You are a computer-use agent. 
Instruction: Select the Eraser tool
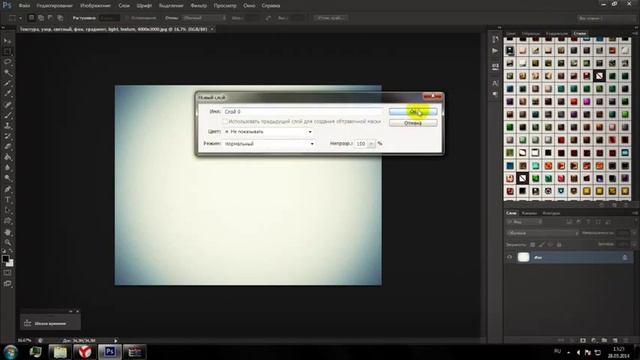click(7, 147)
